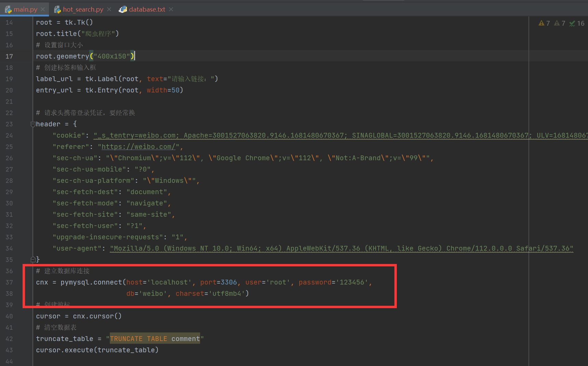Click the width=50 argument on line 20
The image size is (588, 366).
tap(163, 90)
